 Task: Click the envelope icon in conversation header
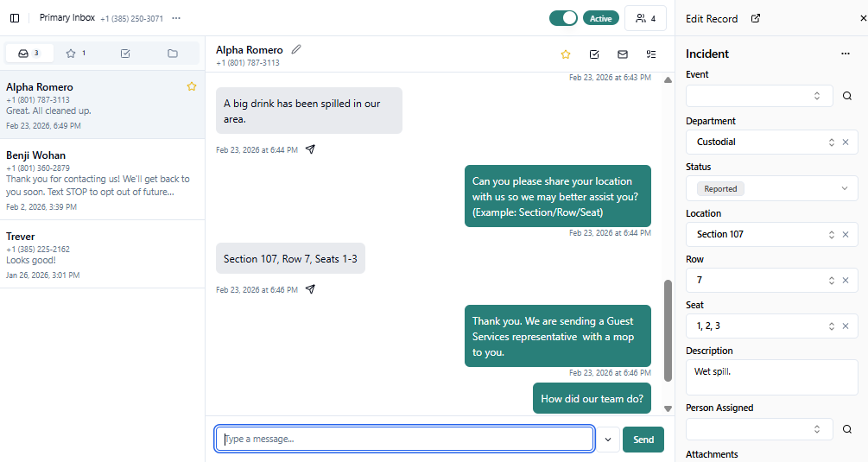pos(623,54)
